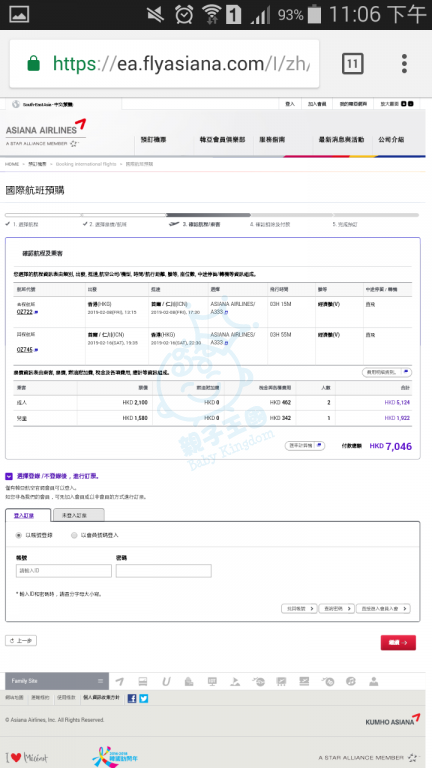Image resolution: width=432 pixels, height=768 pixels.
Task: Click the red continue button
Action: coord(398,643)
